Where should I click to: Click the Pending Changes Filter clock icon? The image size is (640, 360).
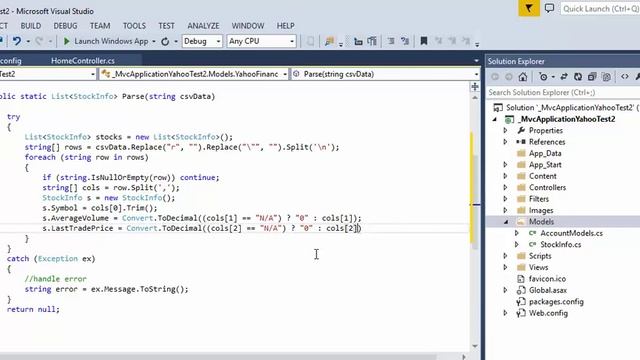[543, 76]
